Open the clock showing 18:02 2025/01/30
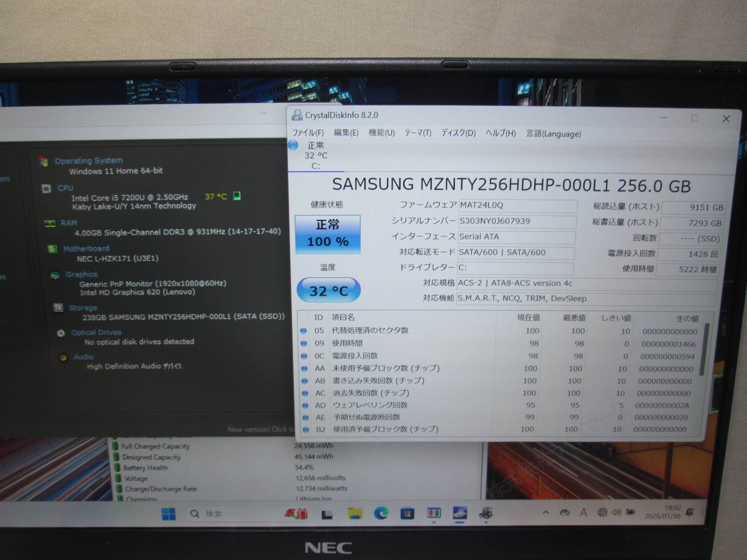This screenshot has width=747, height=560. (x=663, y=512)
